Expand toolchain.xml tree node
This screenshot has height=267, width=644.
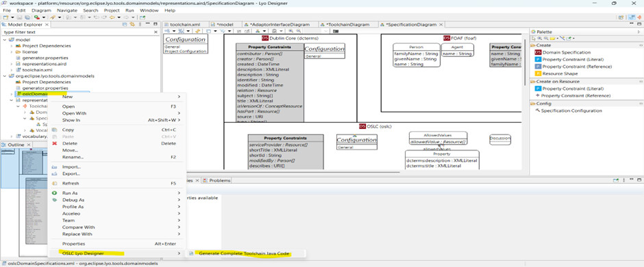click(x=12, y=70)
